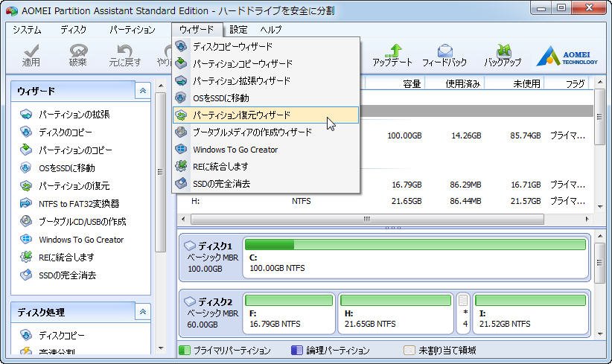Select the ディスク1 ベーシック MBR label
612x364 pixels.
(x=211, y=258)
